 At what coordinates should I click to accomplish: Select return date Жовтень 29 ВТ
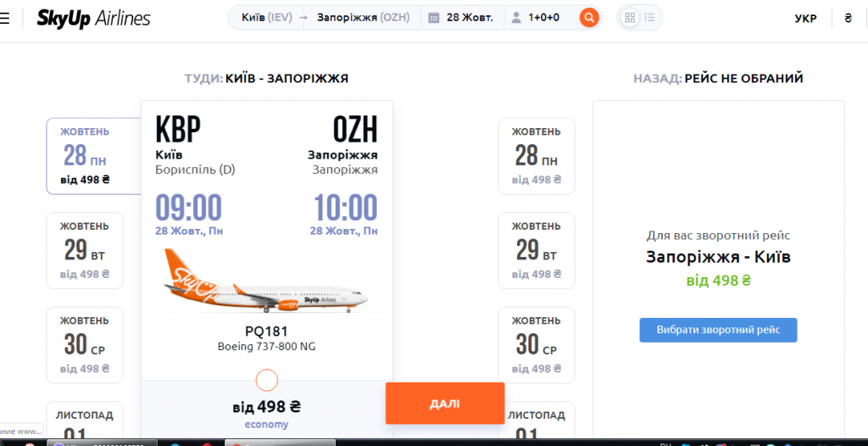(x=537, y=250)
